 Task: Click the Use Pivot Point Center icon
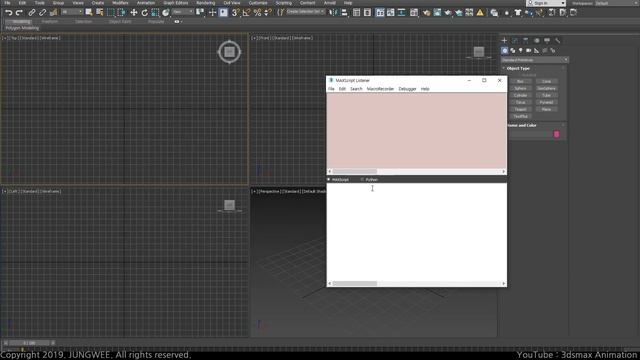tap(200, 13)
